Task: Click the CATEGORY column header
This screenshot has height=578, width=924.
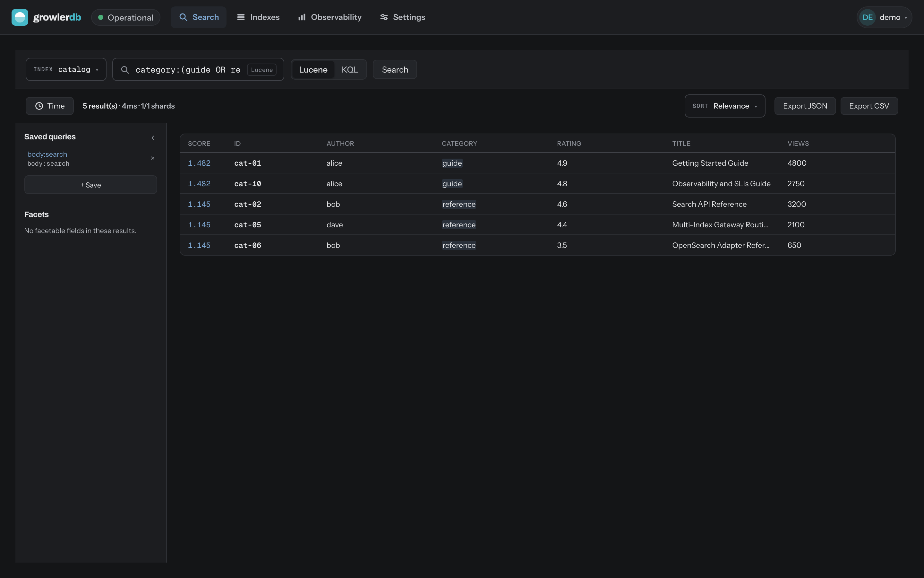Action: [x=459, y=143]
